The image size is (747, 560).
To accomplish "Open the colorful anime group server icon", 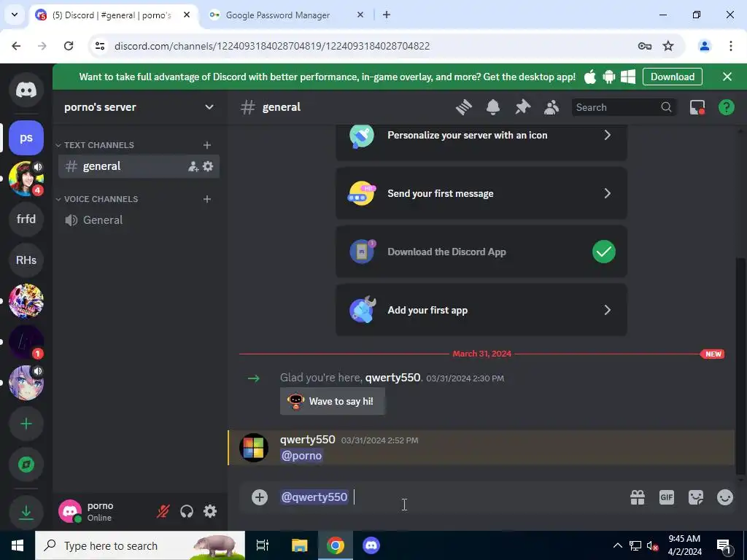I will point(26,301).
